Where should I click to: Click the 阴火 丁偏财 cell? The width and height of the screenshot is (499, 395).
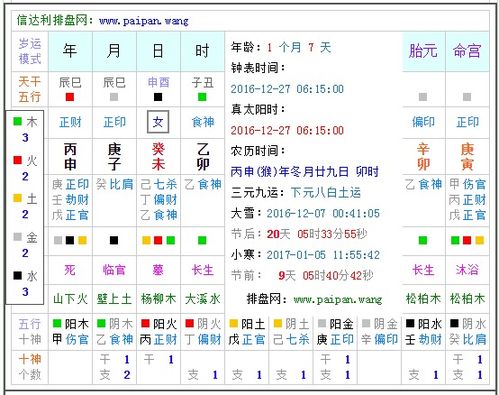tap(202, 332)
